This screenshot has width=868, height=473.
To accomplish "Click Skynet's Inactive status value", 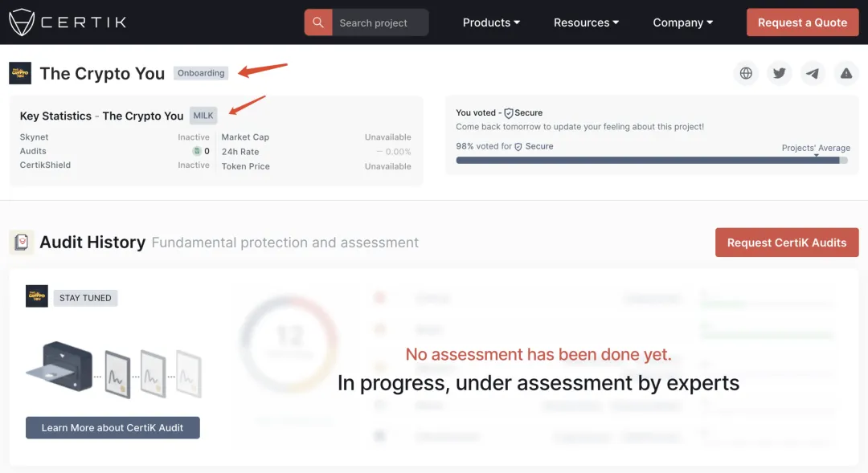I will click(194, 137).
